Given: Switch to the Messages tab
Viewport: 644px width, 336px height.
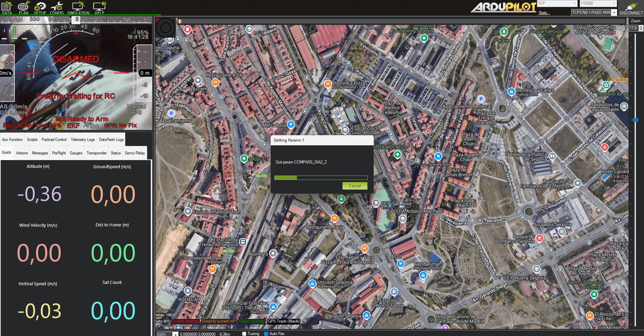Looking at the screenshot, I should point(40,153).
